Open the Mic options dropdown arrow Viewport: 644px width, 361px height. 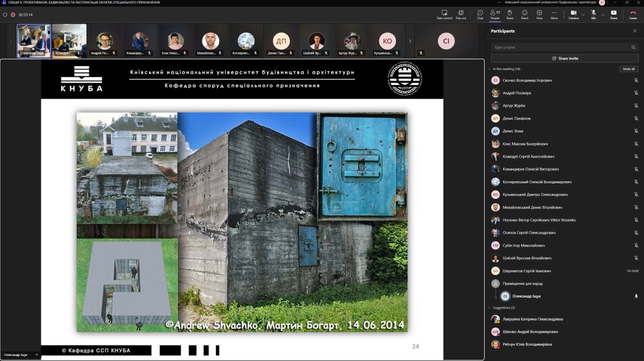pos(603,15)
